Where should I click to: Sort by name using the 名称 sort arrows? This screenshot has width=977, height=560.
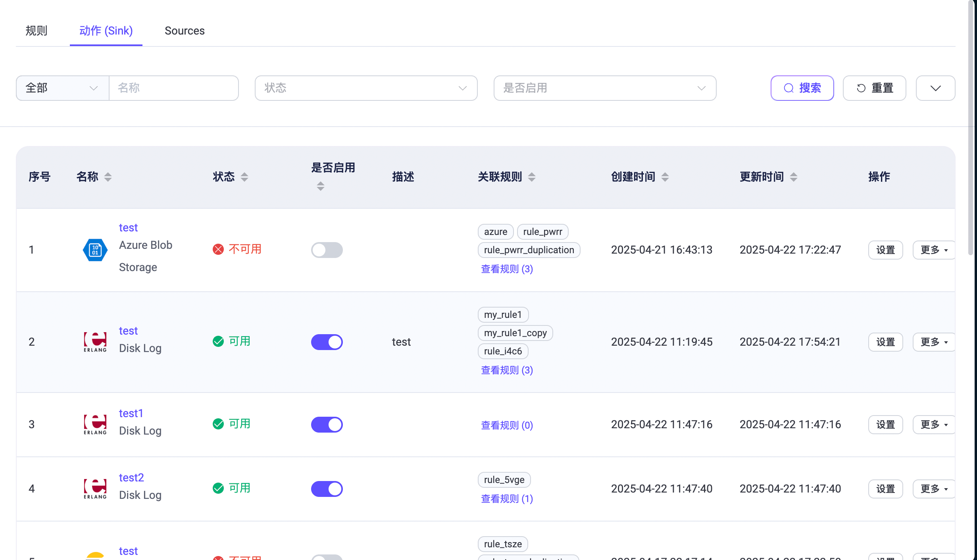point(108,177)
